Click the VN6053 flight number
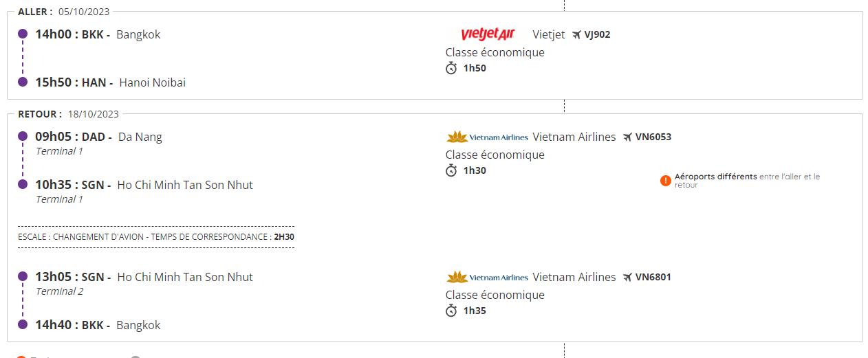The image size is (868, 358). click(x=653, y=137)
